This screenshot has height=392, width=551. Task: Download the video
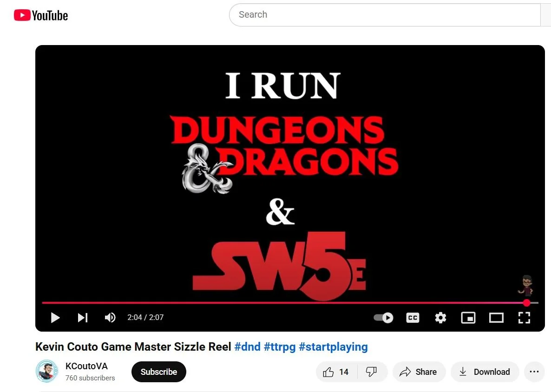485,372
